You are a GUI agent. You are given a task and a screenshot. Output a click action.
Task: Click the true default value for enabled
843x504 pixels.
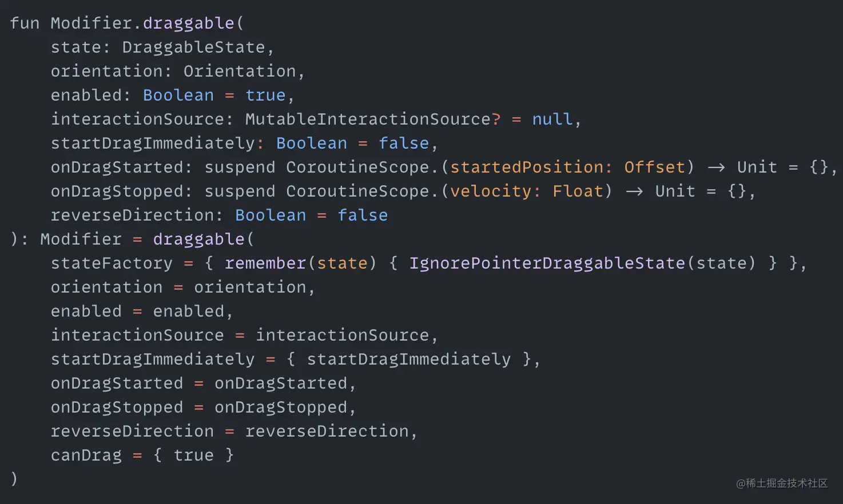pyautogui.click(x=265, y=95)
